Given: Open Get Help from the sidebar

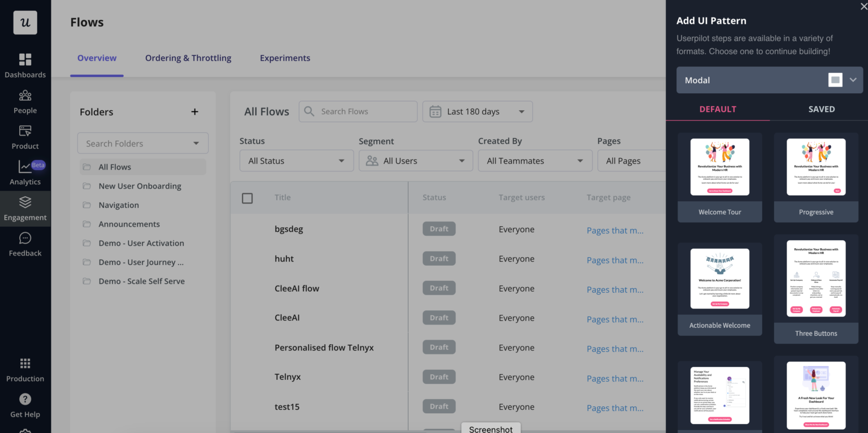Looking at the screenshot, I should point(25,404).
